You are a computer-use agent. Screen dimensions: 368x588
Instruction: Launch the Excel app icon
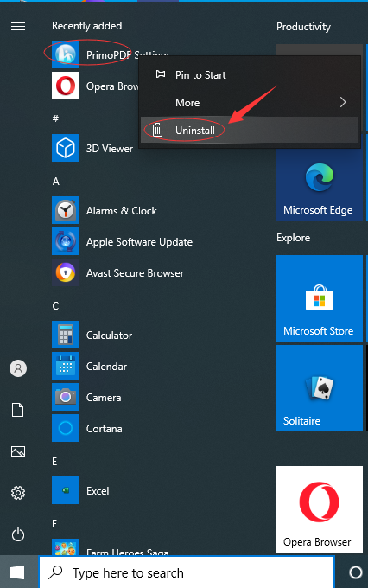(x=66, y=490)
